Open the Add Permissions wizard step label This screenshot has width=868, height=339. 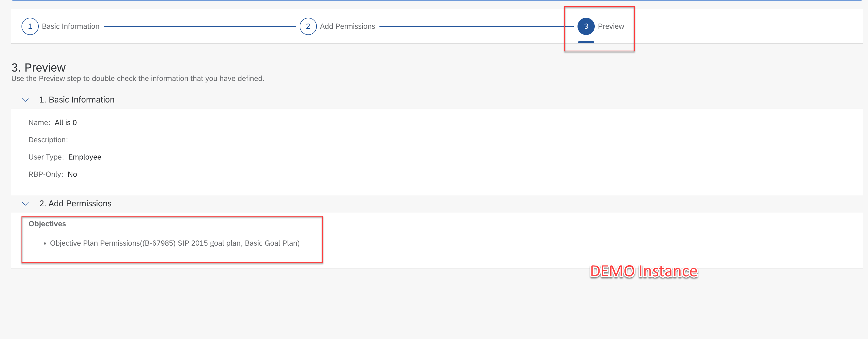[x=347, y=26]
